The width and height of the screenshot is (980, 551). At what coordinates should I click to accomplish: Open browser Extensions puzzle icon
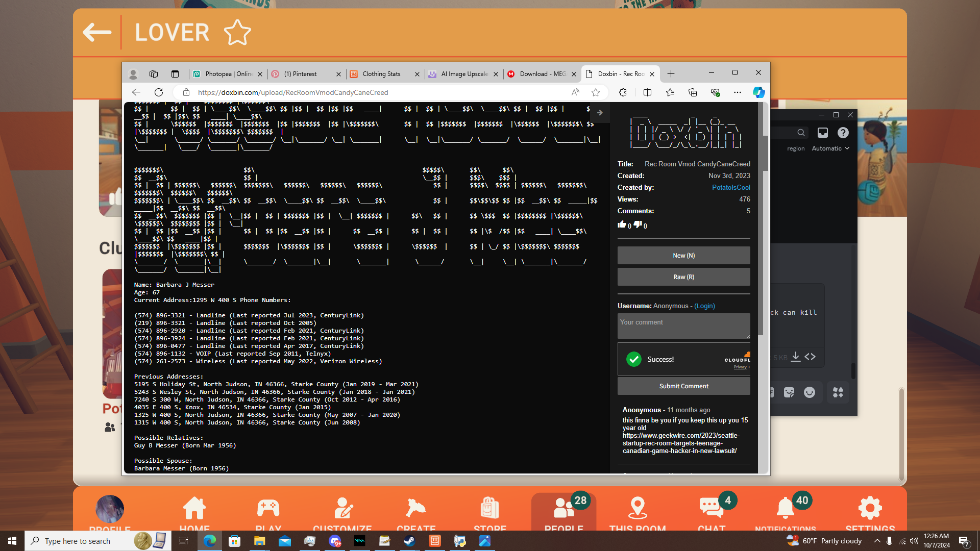tap(623, 92)
